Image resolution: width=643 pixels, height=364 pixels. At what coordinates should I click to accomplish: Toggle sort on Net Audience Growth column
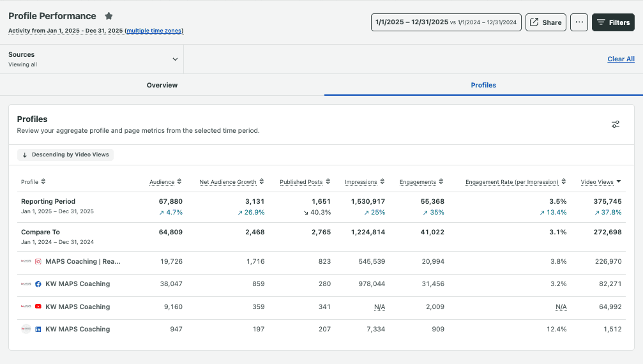pos(262,182)
